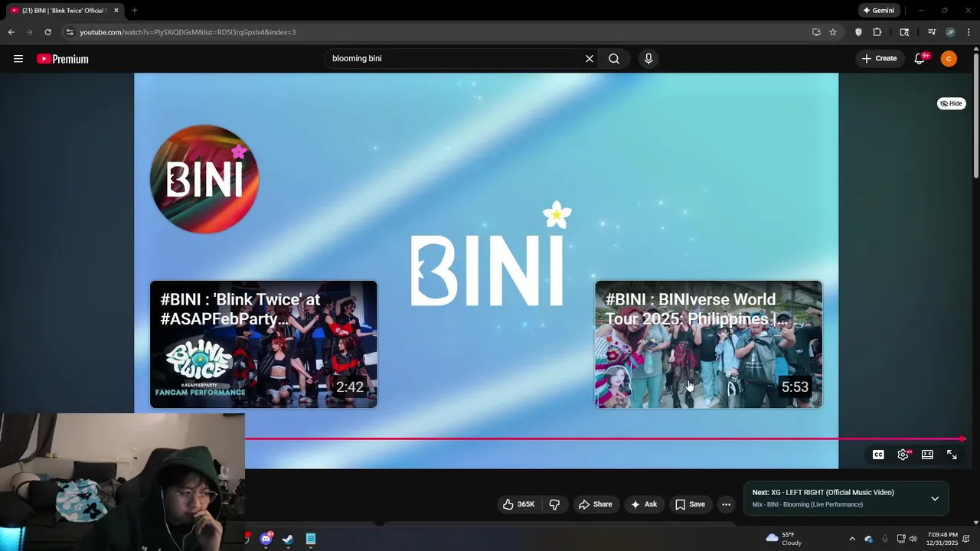Viewport: 980px width, 551px height.
Task: Open the shield extension icon
Action: [858, 32]
